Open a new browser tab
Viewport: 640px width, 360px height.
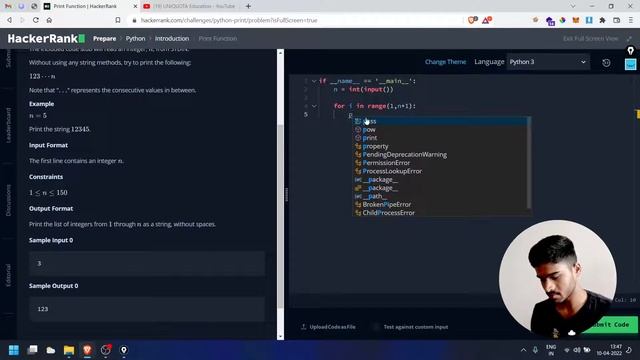click(x=248, y=6)
